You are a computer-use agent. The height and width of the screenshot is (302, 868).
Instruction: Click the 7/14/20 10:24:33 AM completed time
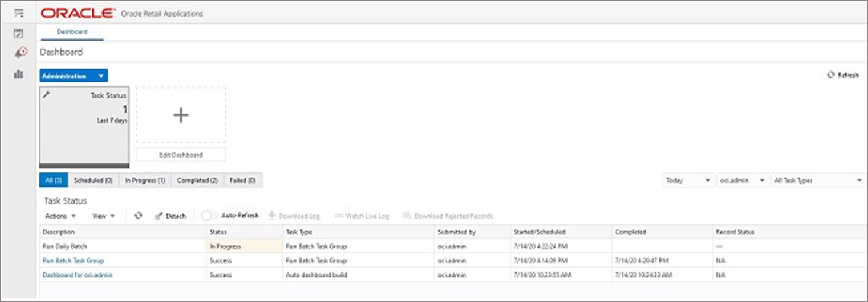tap(645, 275)
